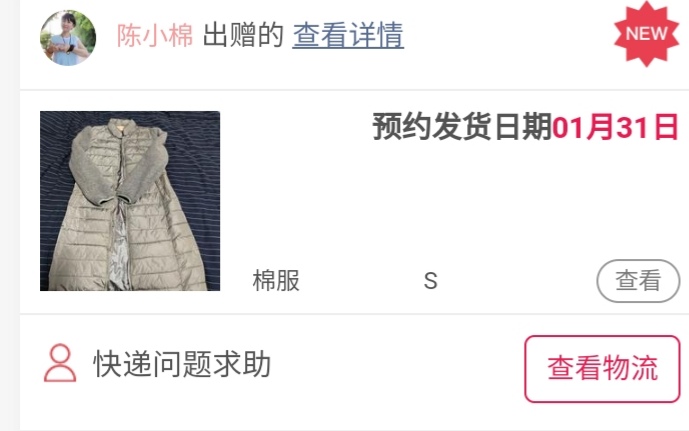Screen dimensions: 689x431
Task: Click the red date 01月31日
Action: coord(615,127)
